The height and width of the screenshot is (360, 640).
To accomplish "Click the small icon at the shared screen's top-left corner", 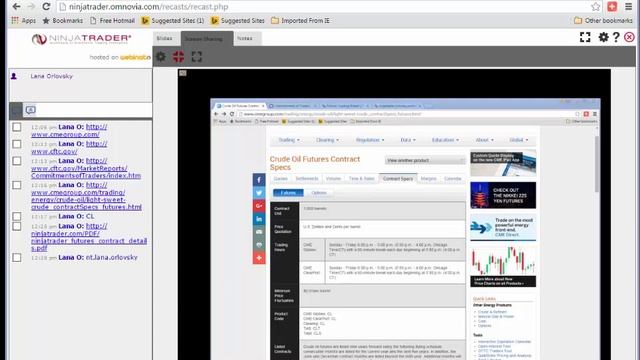I will click(182, 73).
